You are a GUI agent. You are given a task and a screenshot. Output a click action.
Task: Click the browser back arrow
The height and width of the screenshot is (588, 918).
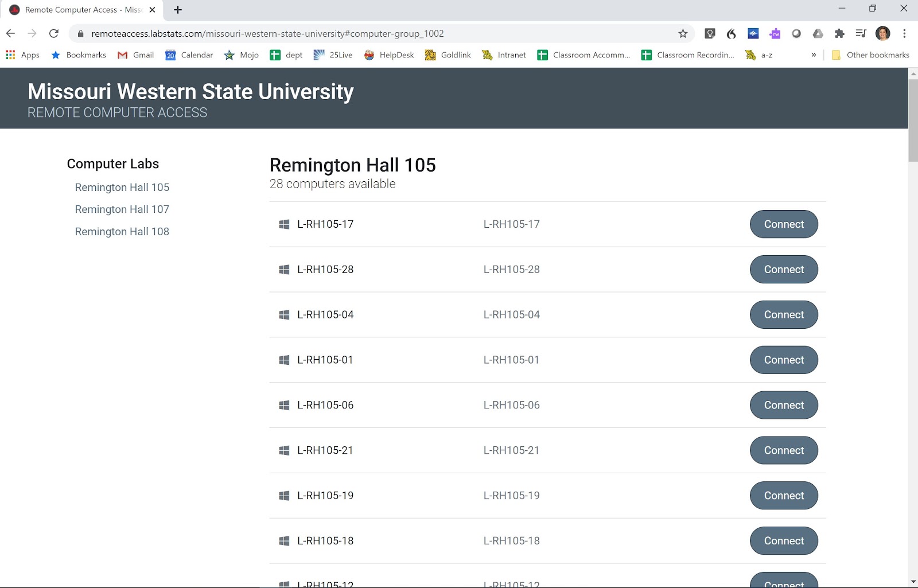click(x=10, y=33)
